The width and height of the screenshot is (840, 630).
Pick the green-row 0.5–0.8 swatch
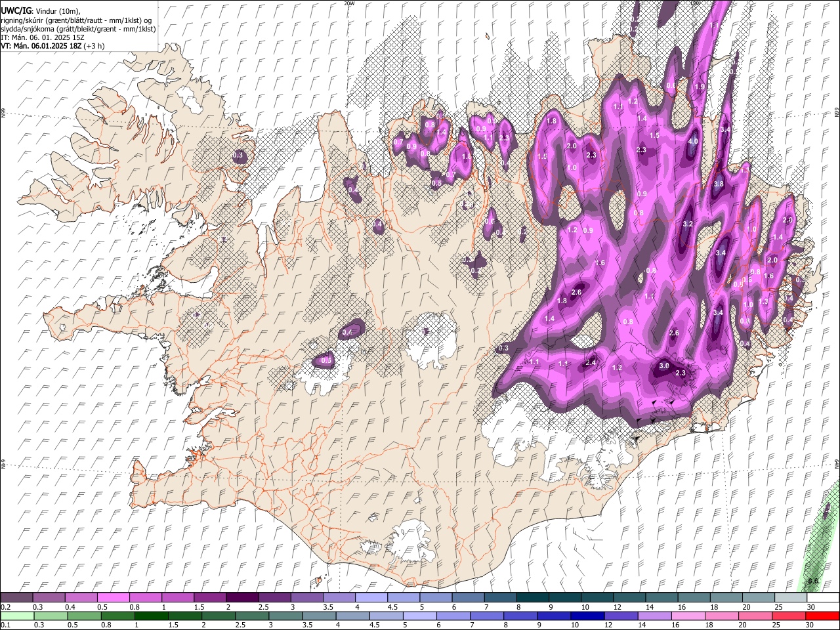[x=84, y=616]
